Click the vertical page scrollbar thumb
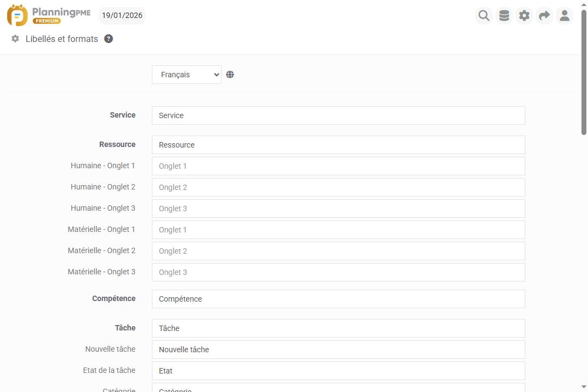The image size is (588, 392). 584,72
